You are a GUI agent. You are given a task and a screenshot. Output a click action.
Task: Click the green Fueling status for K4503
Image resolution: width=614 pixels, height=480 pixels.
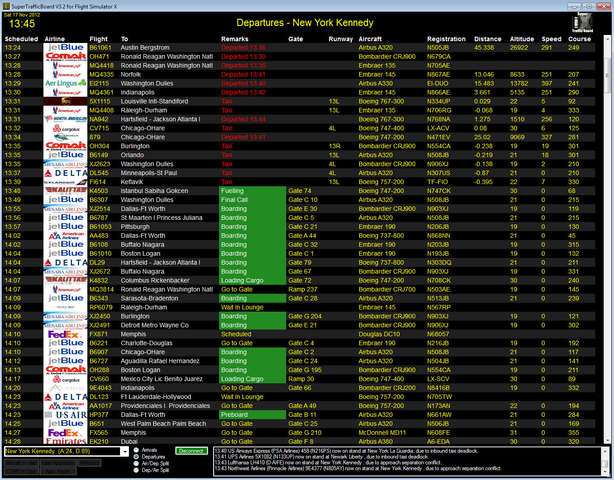pos(253,191)
